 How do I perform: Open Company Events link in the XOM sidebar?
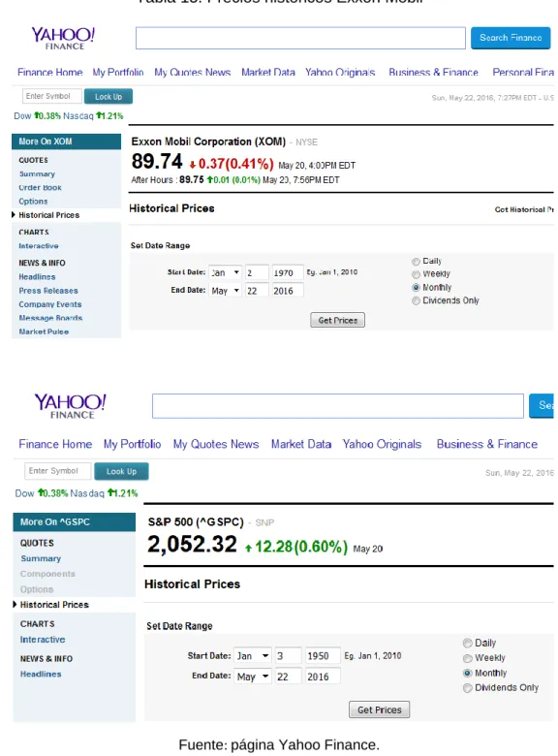coord(50,304)
